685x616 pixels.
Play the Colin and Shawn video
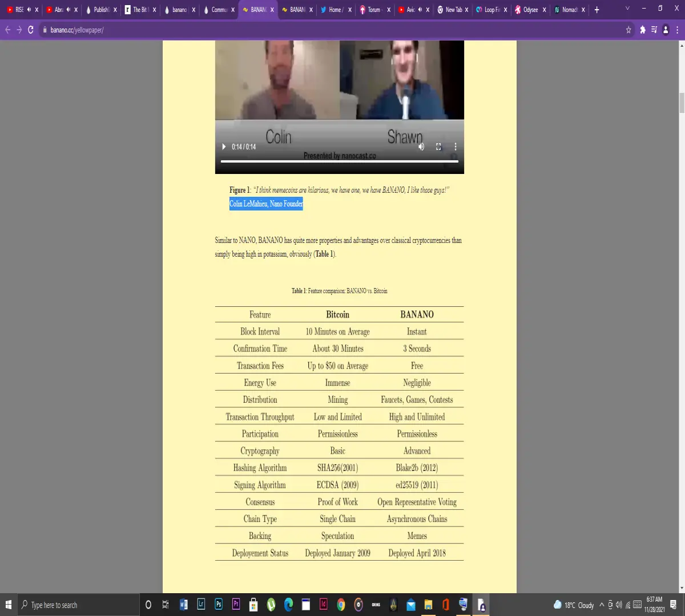[224, 147]
